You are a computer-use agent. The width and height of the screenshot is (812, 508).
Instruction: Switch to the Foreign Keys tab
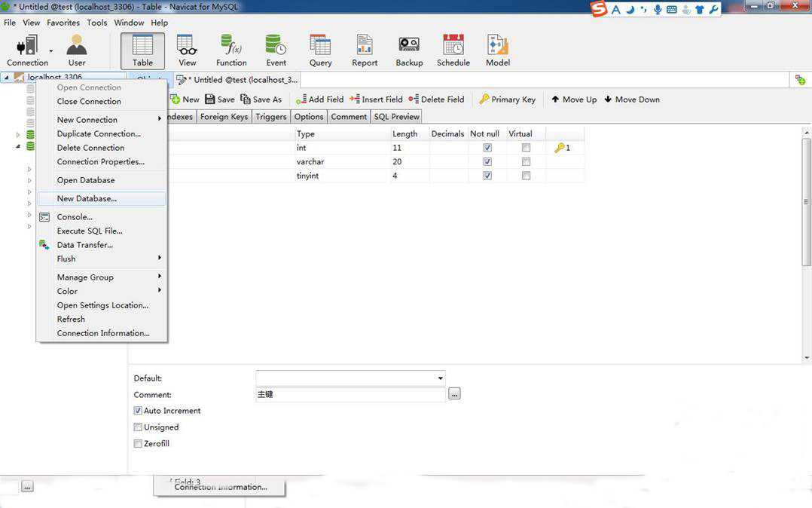[224, 117]
